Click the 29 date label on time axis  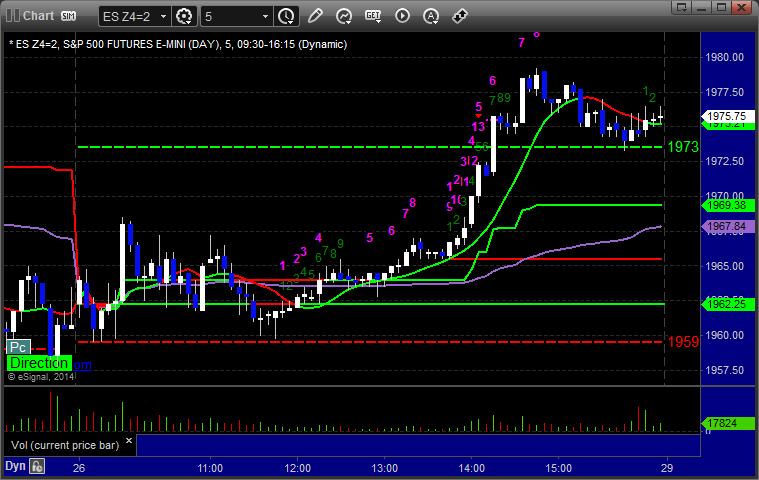(667, 468)
